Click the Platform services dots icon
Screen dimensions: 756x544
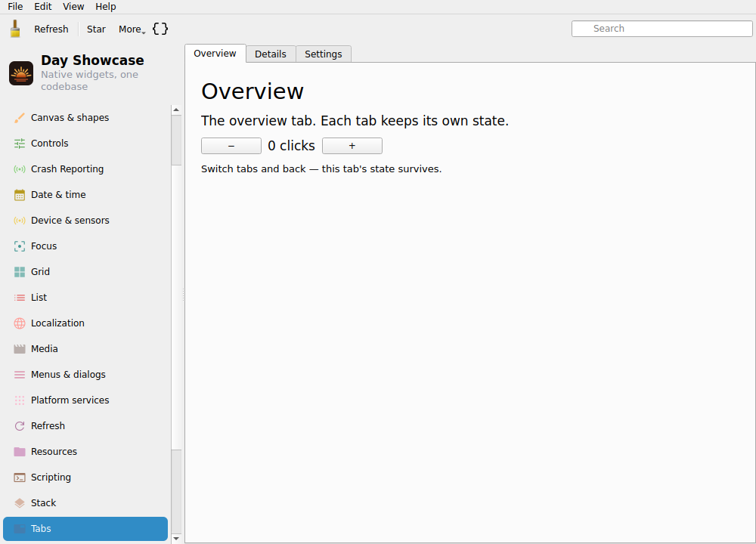coord(20,400)
